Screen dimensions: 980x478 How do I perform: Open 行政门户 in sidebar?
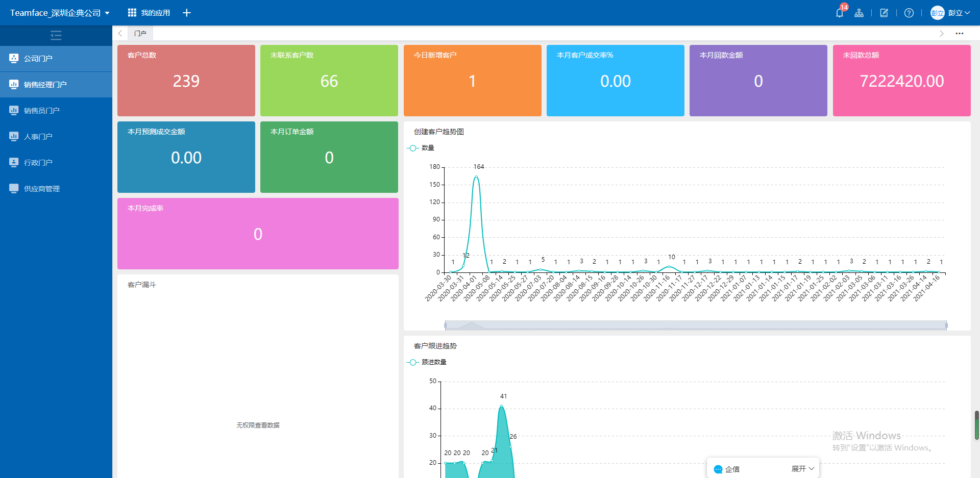tap(56, 162)
